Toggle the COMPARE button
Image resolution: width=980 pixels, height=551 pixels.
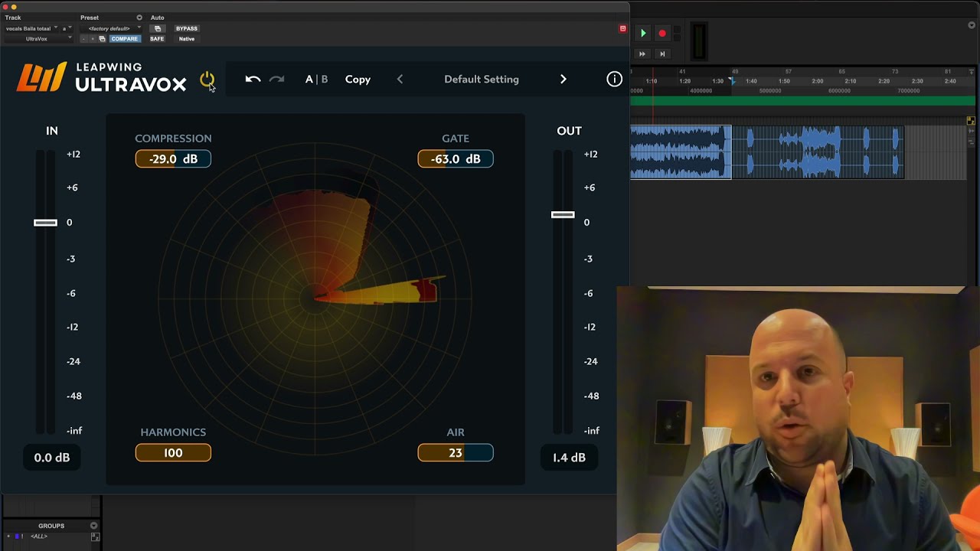(124, 38)
